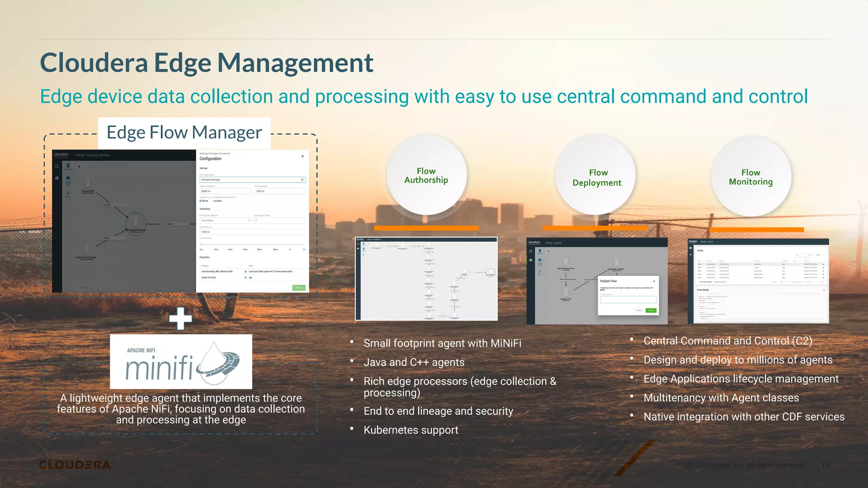
Task: Click the green Publish button
Action: 651,311
